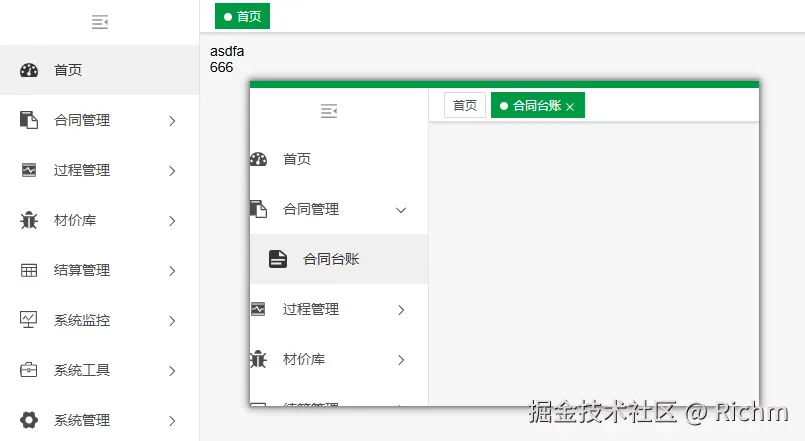Select the 合同台账 submenu item label
The image size is (805, 441).
331,259
